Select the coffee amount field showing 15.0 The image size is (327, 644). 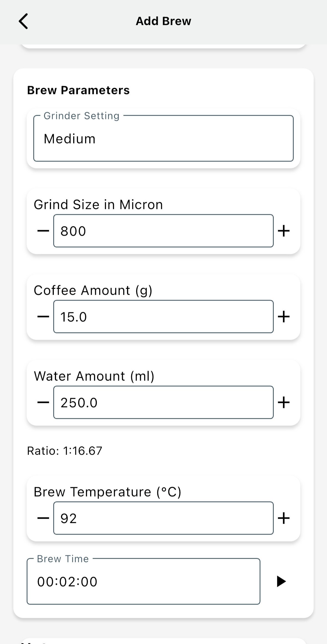coord(163,317)
